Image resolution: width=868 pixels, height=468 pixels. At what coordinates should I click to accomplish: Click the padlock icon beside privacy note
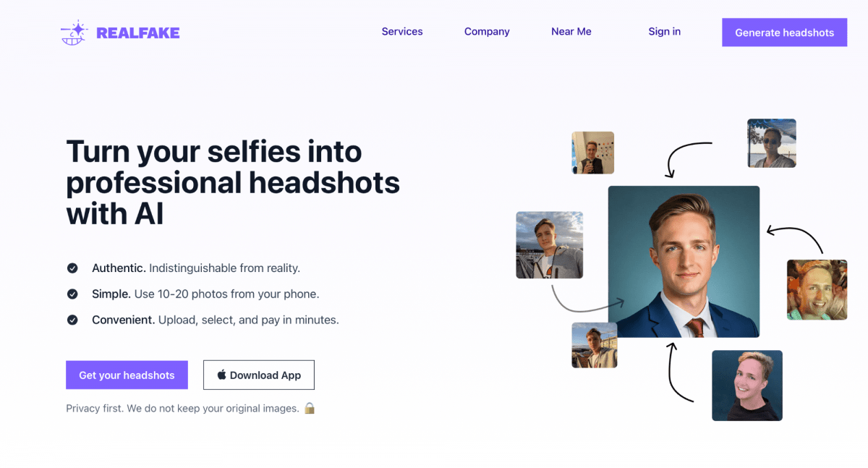310,408
